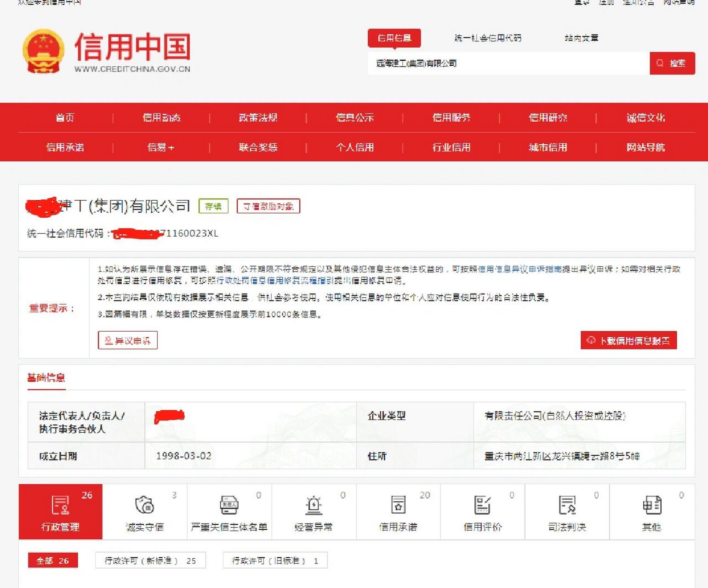Select the 全部 26 filter
This screenshot has height=588, width=708.
click(52, 561)
